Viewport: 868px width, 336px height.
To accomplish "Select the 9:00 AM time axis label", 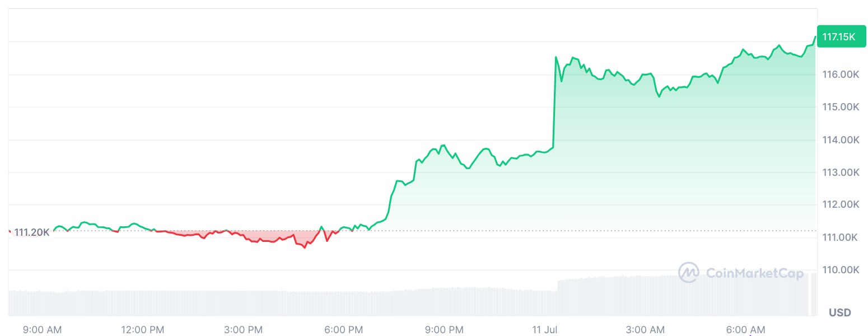I will [43, 330].
